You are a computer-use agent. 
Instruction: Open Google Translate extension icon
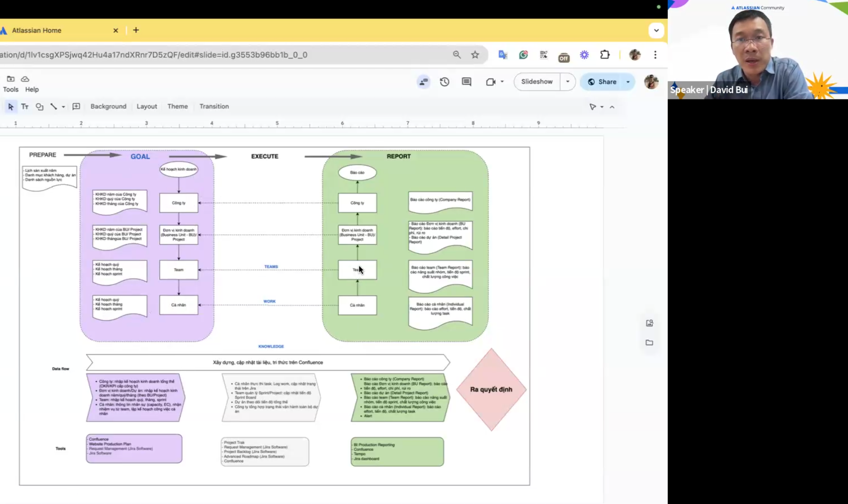[503, 55]
